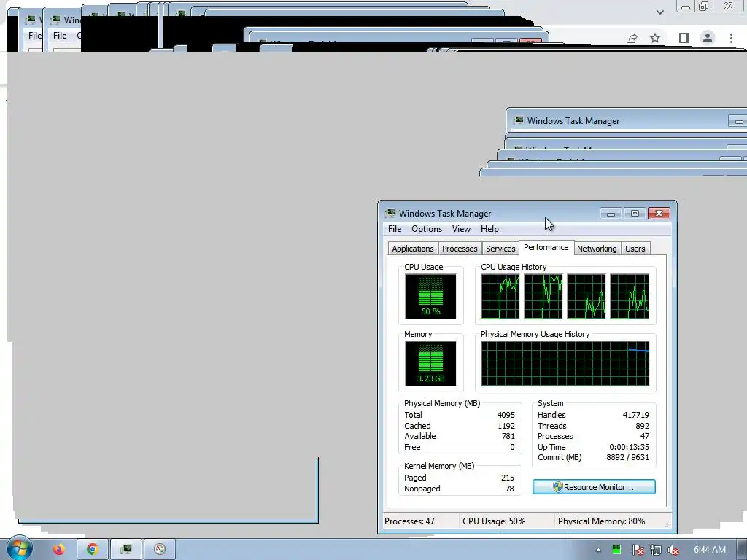
Task: Click the third CPU Usage History graph
Action: [587, 296]
